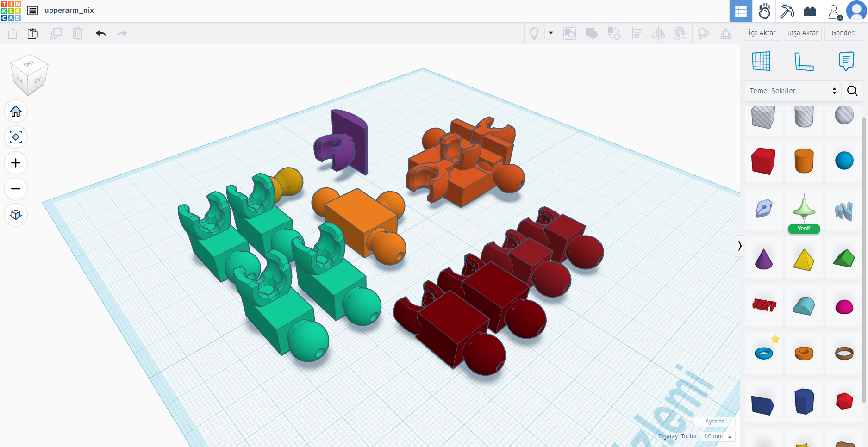Pick the magenta Half Sphere shape
The height and width of the screenshot is (447, 868).
[x=844, y=307]
